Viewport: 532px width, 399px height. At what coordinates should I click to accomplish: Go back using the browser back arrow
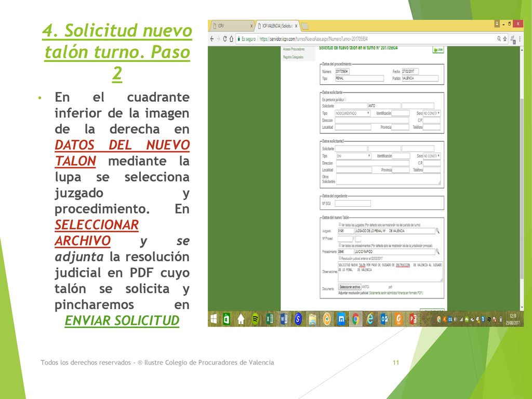point(212,38)
